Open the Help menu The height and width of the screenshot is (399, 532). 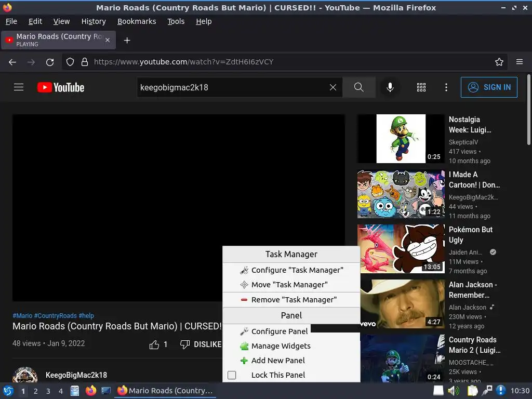click(204, 21)
